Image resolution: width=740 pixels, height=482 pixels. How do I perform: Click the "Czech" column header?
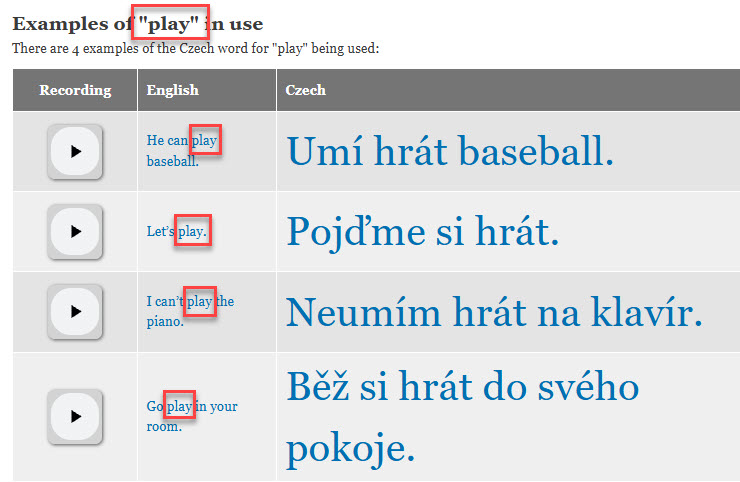click(x=305, y=90)
